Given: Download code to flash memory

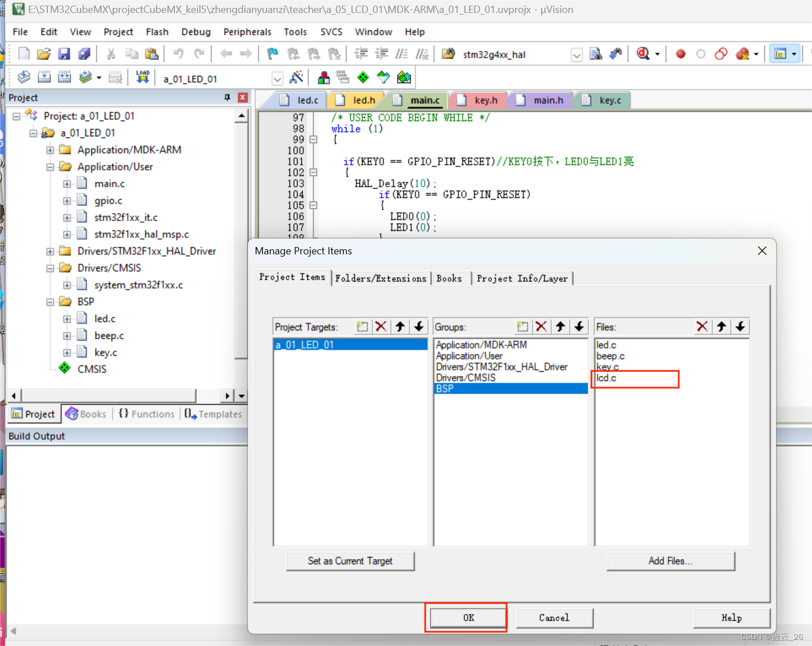Looking at the screenshot, I should coord(142,77).
